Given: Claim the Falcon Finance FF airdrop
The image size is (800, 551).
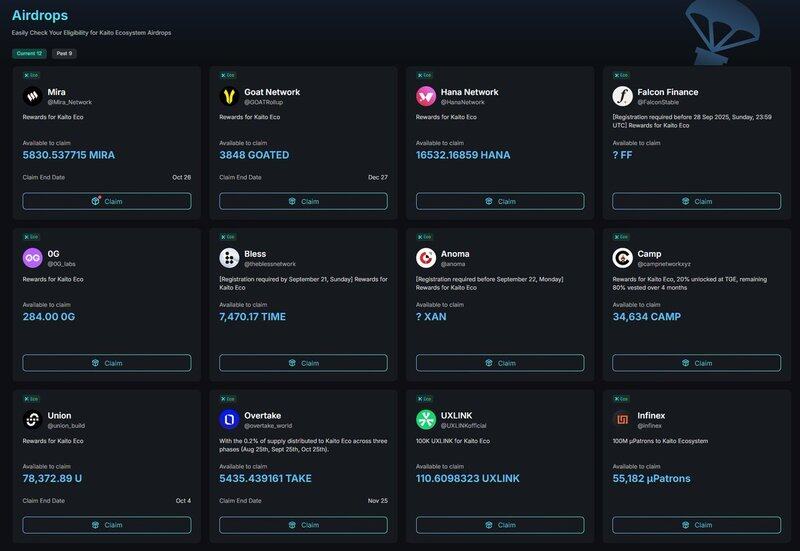Looking at the screenshot, I should [x=696, y=201].
